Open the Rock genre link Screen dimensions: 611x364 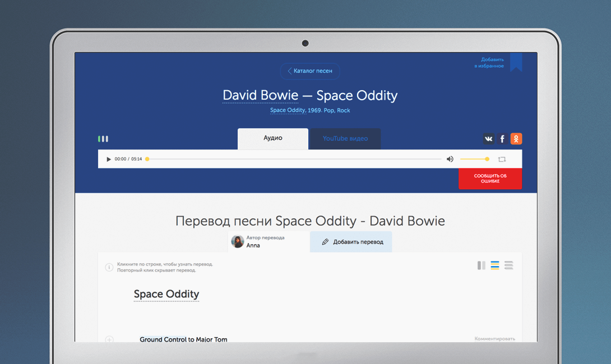pyautogui.click(x=343, y=110)
